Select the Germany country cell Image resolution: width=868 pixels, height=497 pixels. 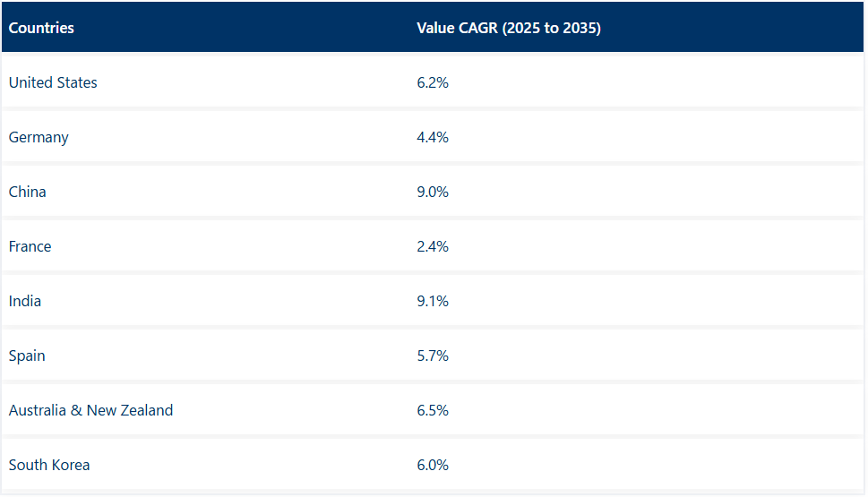[39, 137]
